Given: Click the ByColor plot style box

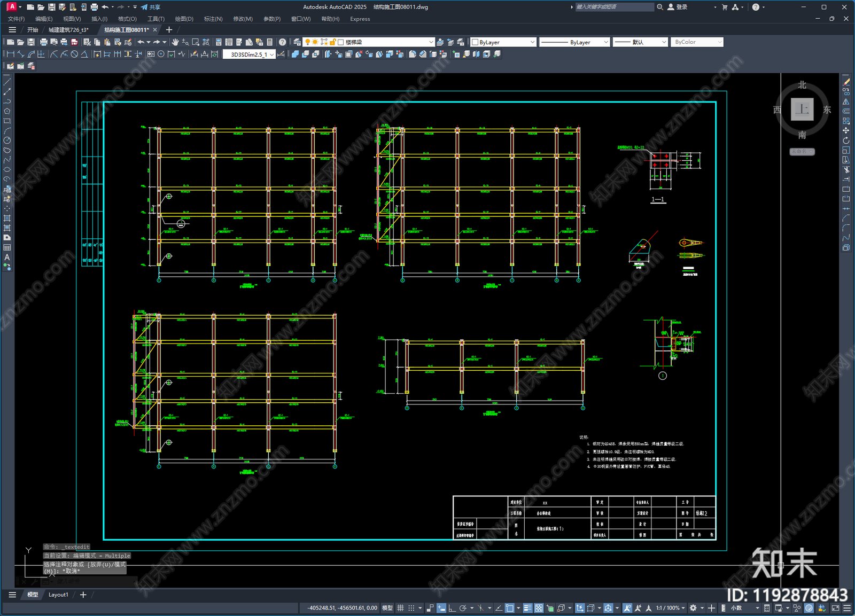Looking at the screenshot, I should click(697, 42).
